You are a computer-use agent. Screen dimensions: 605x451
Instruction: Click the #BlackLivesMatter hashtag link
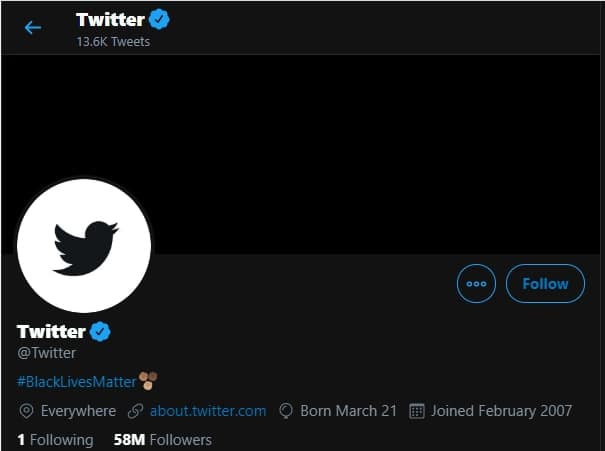77,382
